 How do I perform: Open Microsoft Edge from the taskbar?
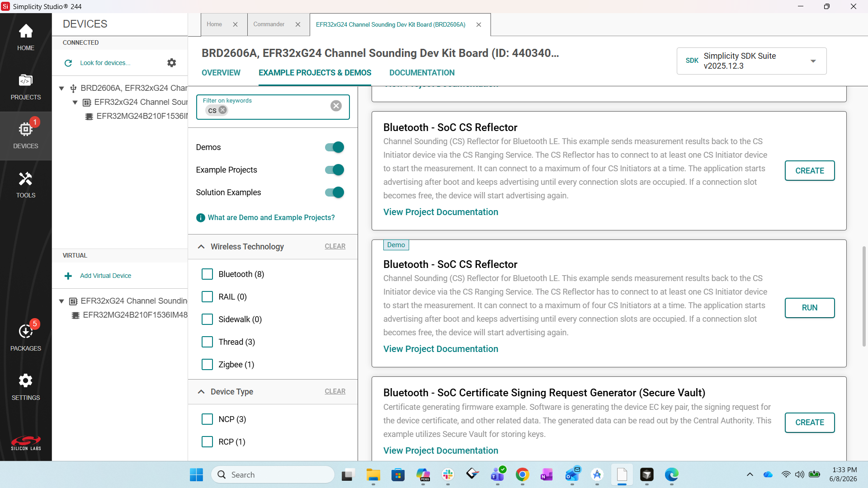pyautogui.click(x=671, y=474)
